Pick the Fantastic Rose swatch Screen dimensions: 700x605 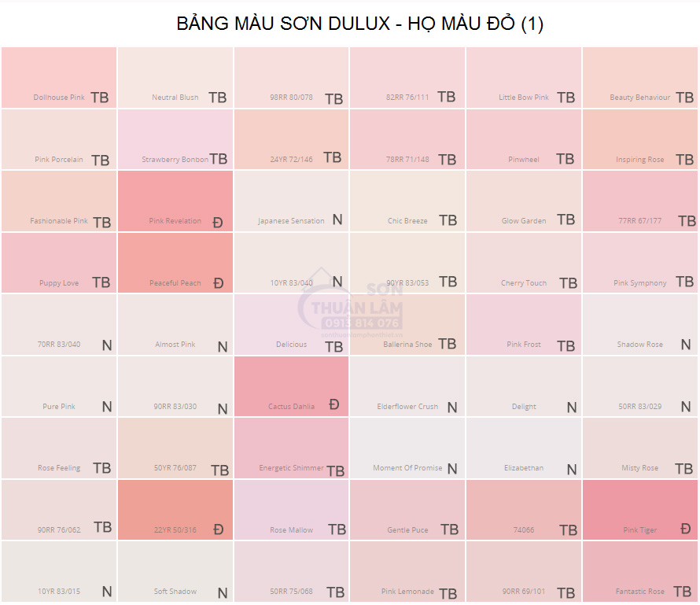(x=640, y=571)
